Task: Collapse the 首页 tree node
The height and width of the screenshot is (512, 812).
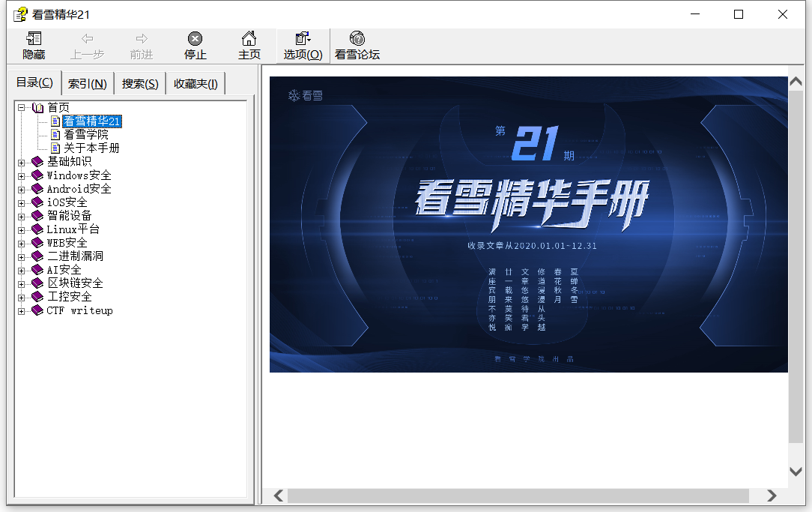Action: point(21,108)
